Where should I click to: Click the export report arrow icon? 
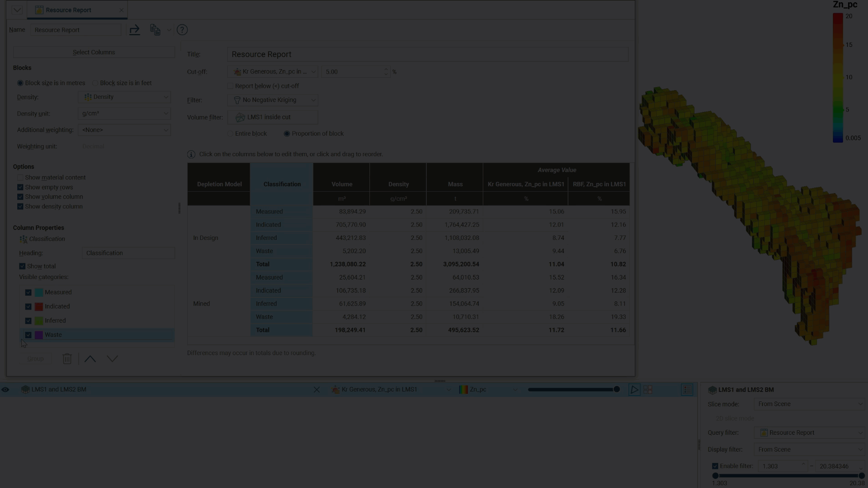[134, 30]
